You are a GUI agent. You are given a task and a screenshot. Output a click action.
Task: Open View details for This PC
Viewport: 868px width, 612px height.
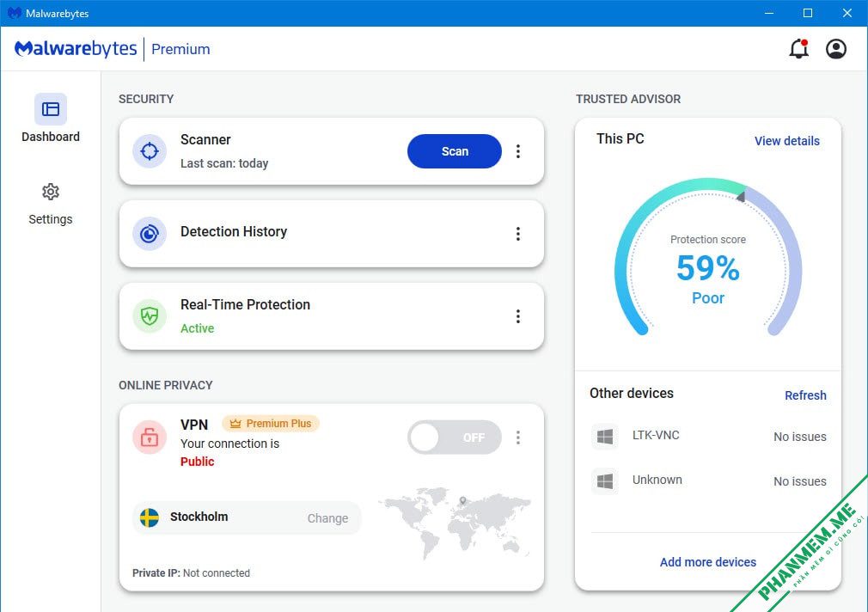[786, 141]
